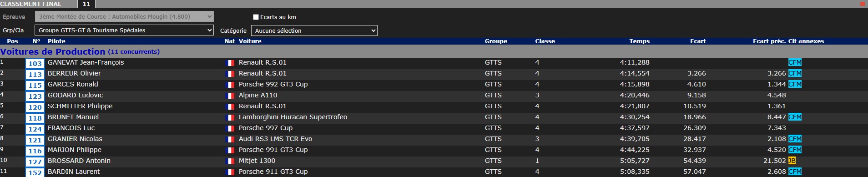The image size is (868, 177).
Task: Click the French flag next to GANEVAT's Renault
Action: pyautogui.click(x=230, y=63)
